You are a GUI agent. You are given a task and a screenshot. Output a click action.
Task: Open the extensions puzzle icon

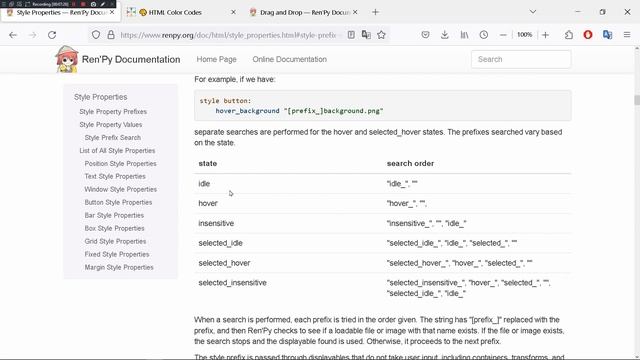(569, 35)
